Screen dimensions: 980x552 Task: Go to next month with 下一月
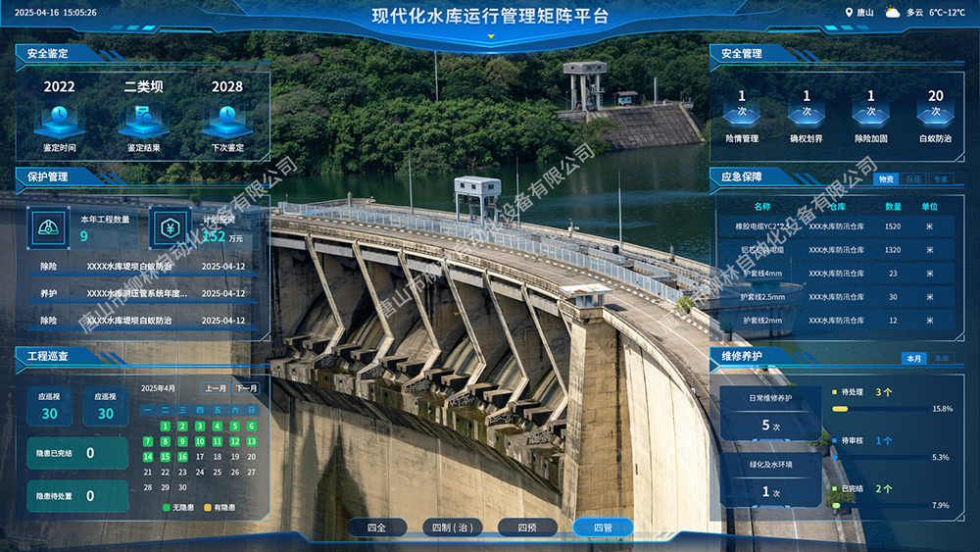click(x=246, y=388)
